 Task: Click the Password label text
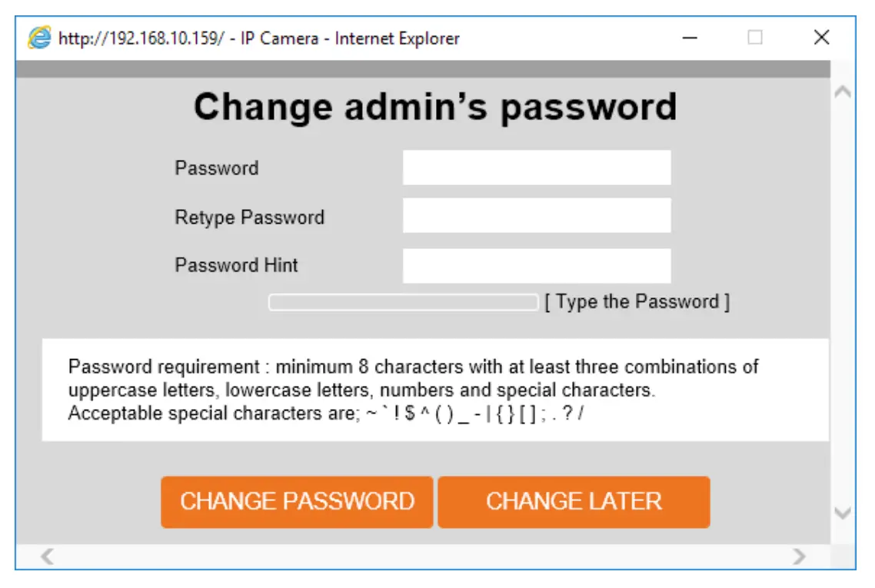[x=217, y=168]
